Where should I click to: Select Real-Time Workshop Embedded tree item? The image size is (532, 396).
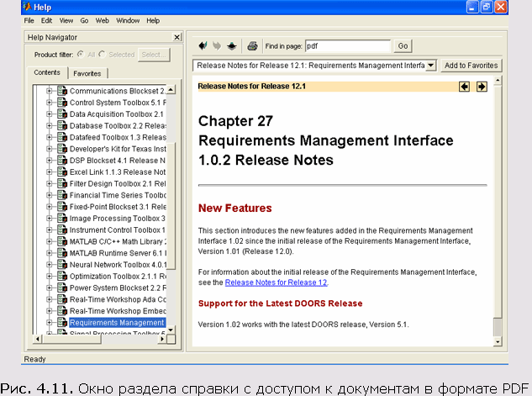point(118,311)
